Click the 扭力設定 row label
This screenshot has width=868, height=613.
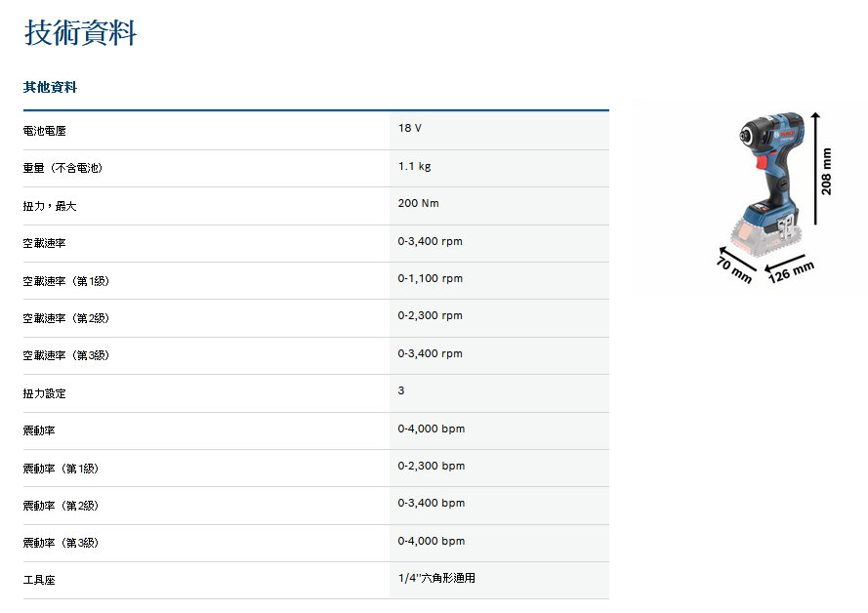[45, 393]
